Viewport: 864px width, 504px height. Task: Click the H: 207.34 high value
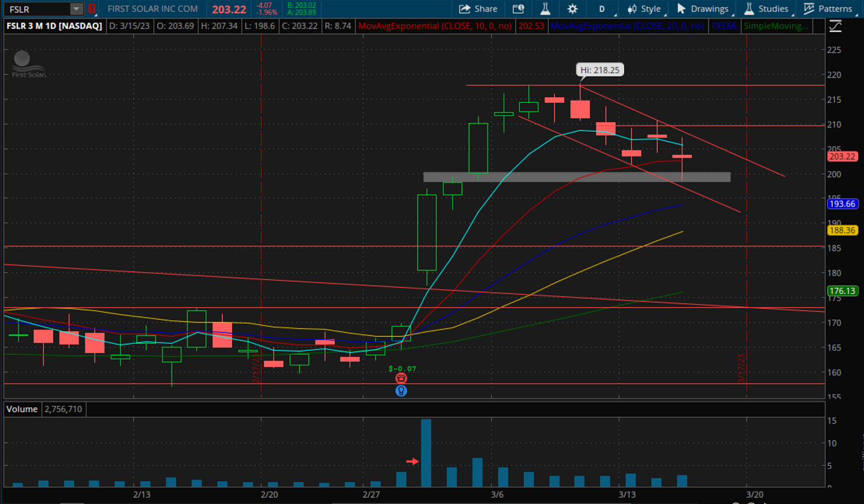click(219, 26)
